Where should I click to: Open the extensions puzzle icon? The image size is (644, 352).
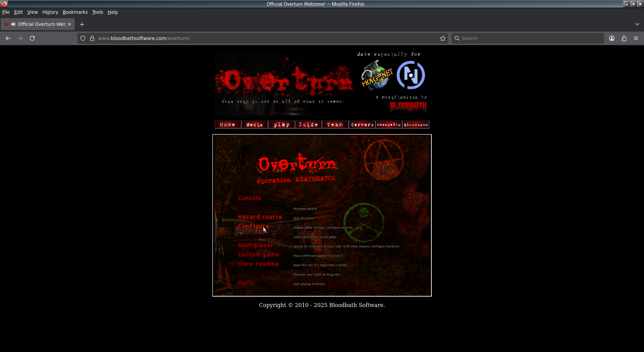tap(624, 38)
